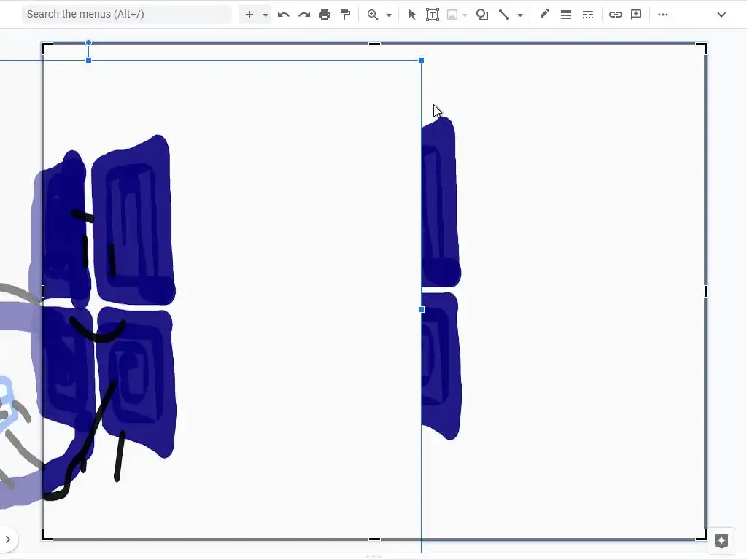Click the insert image icon
747x560 pixels.
pos(452,15)
